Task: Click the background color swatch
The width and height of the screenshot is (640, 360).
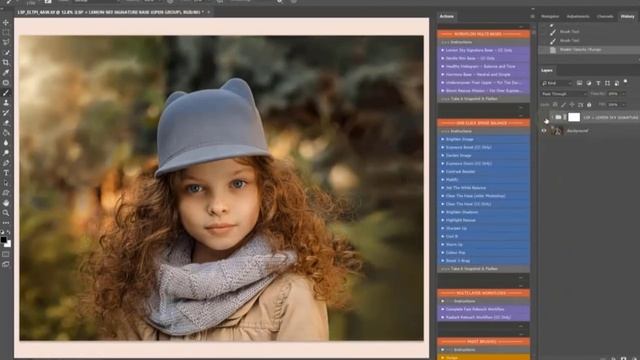Action: coord(8,244)
